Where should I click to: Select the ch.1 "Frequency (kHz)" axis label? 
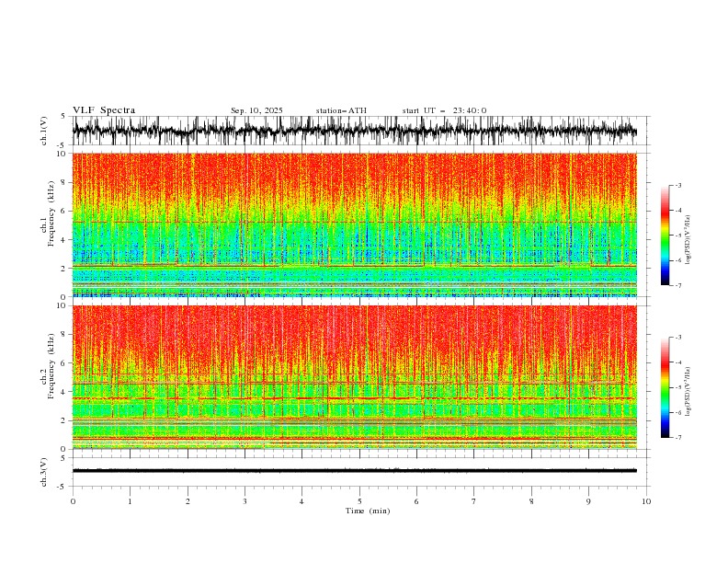click(51, 214)
